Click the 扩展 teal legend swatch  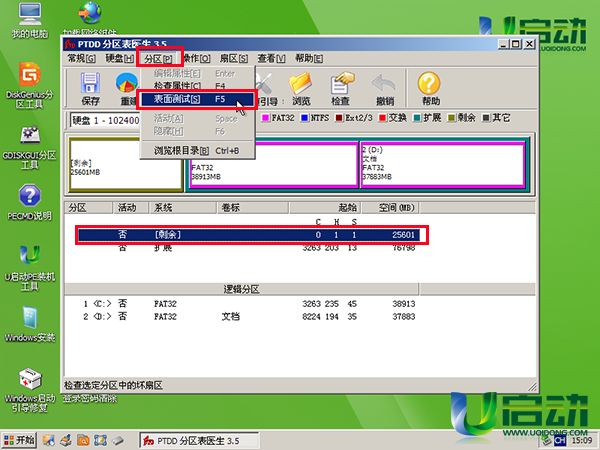417,118
